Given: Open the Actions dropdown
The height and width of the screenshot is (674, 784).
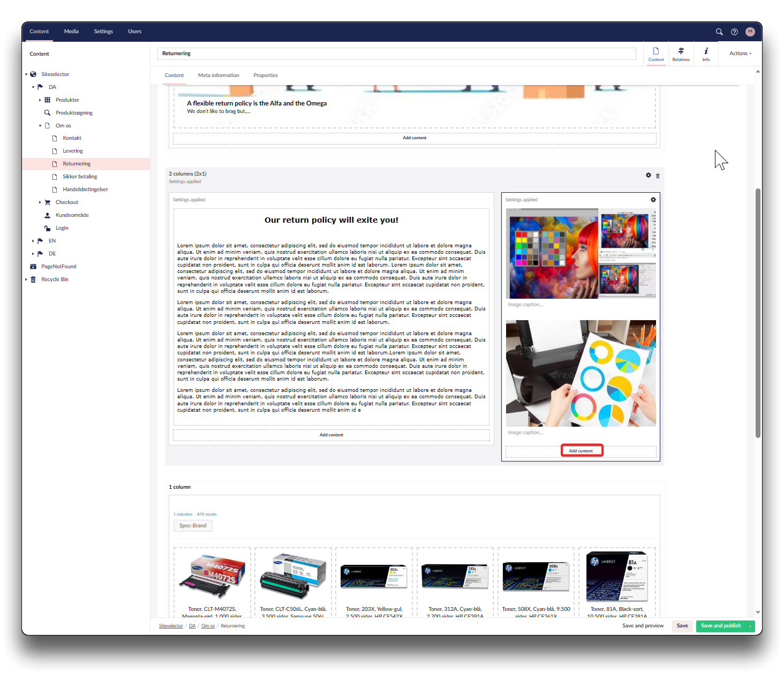Looking at the screenshot, I should pyautogui.click(x=740, y=54).
